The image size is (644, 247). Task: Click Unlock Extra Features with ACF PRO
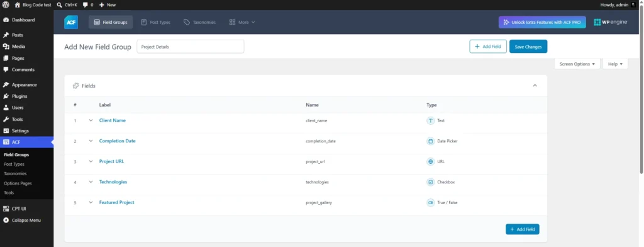542,22
